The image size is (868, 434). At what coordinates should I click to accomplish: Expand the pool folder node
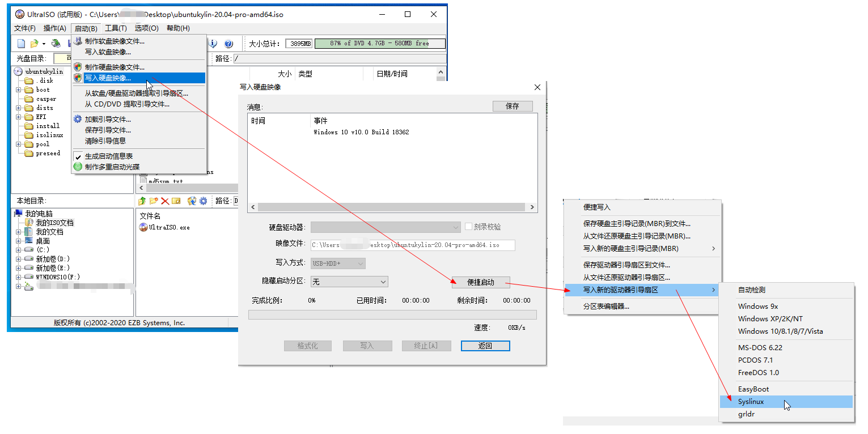point(19,144)
